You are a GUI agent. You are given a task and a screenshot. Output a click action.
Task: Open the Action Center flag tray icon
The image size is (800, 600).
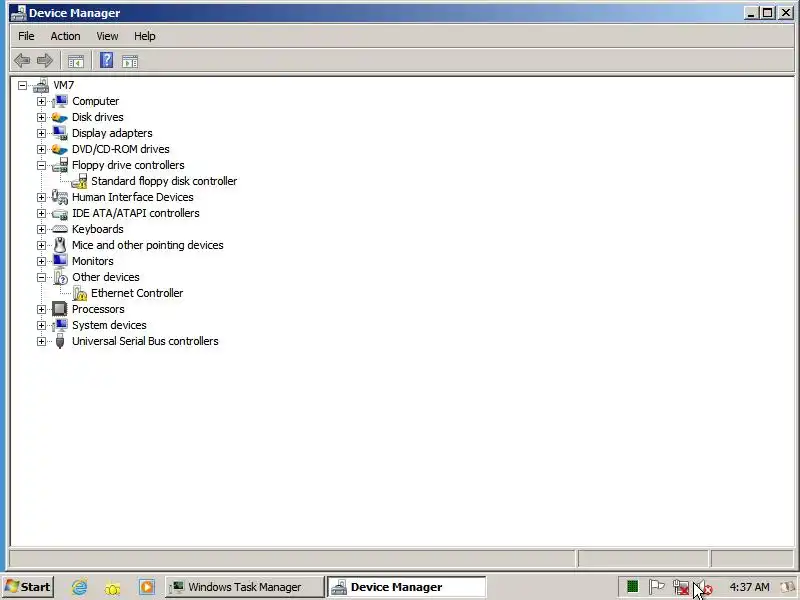[x=656, y=587]
